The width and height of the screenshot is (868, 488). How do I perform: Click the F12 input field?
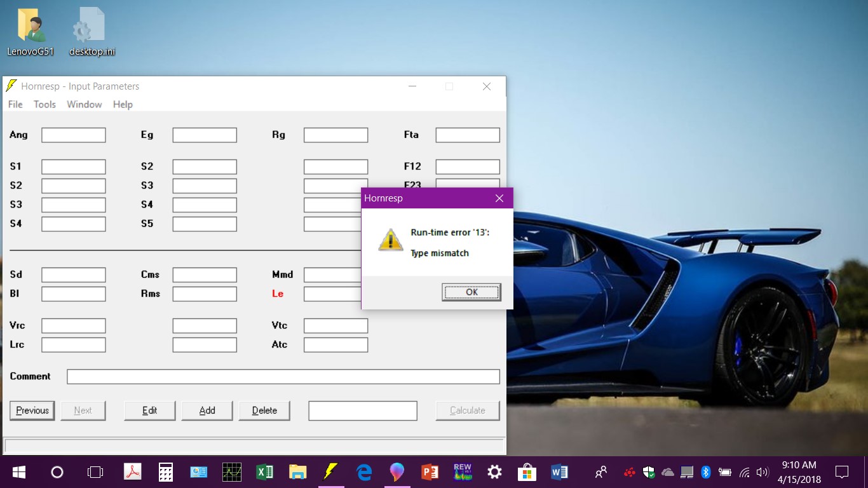click(468, 166)
